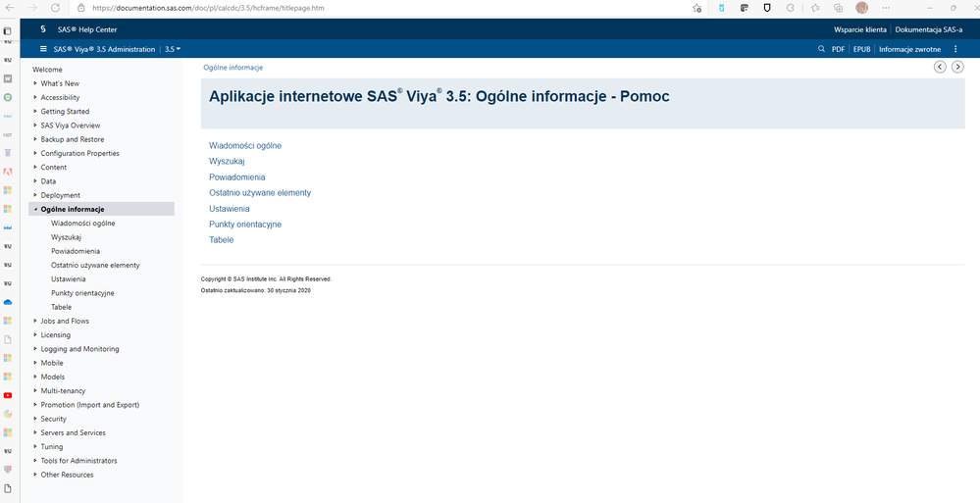Expand the Tools for Administrators node arrow
Screen dimensions: 980x503
click(x=35, y=461)
